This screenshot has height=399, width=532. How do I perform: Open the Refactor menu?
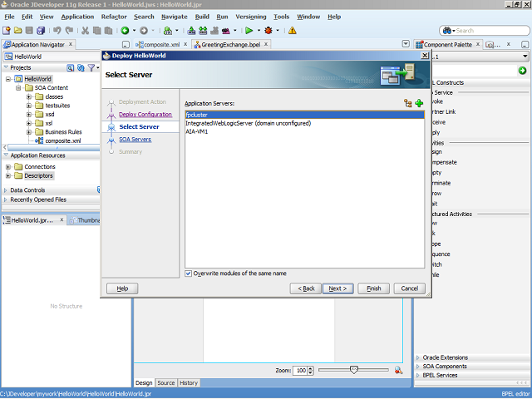coord(114,17)
